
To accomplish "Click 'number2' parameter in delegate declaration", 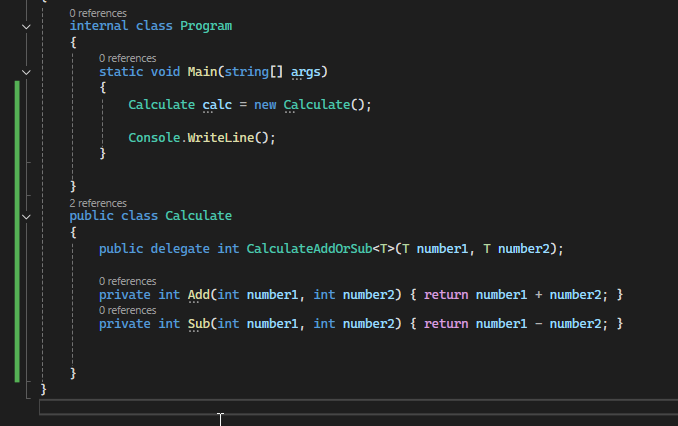I will 524,249.
